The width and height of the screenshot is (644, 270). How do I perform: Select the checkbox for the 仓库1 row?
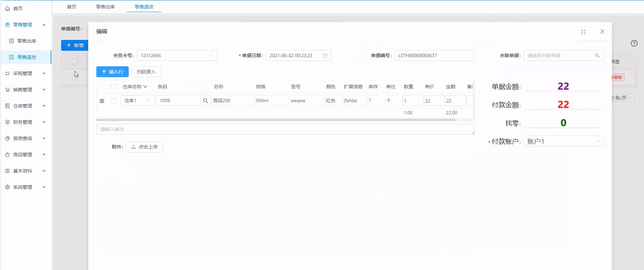click(114, 101)
